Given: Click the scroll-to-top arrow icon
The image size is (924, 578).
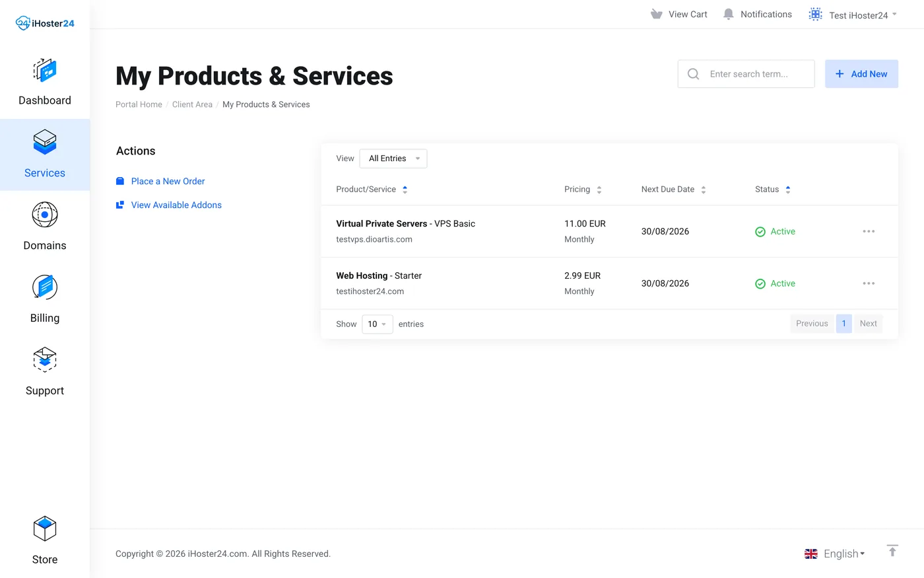Looking at the screenshot, I should pyautogui.click(x=892, y=551).
